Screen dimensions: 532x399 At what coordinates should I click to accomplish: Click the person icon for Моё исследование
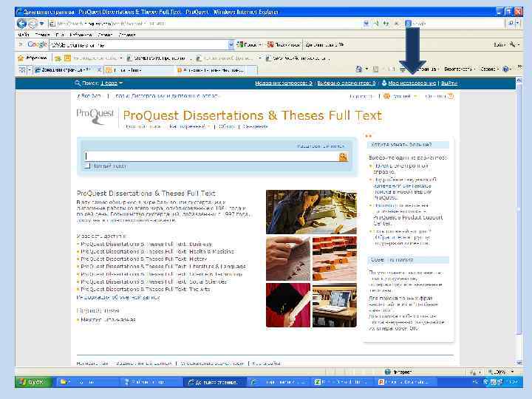pyautogui.click(x=384, y=83)
